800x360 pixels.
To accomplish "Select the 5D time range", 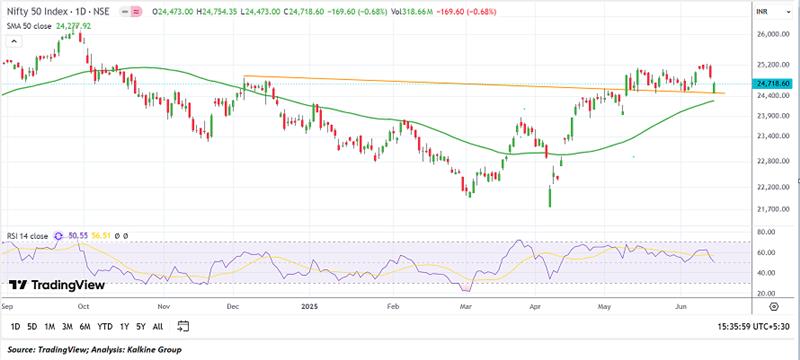I will point(32,326).
